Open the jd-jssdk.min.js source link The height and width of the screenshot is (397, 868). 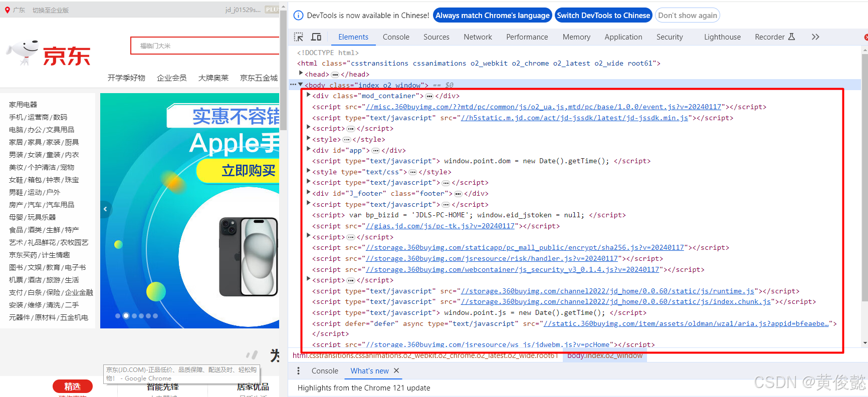574,118
